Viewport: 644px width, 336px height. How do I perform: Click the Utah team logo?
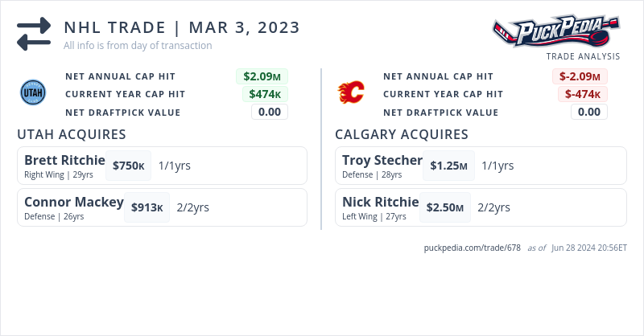coord(32,93)
